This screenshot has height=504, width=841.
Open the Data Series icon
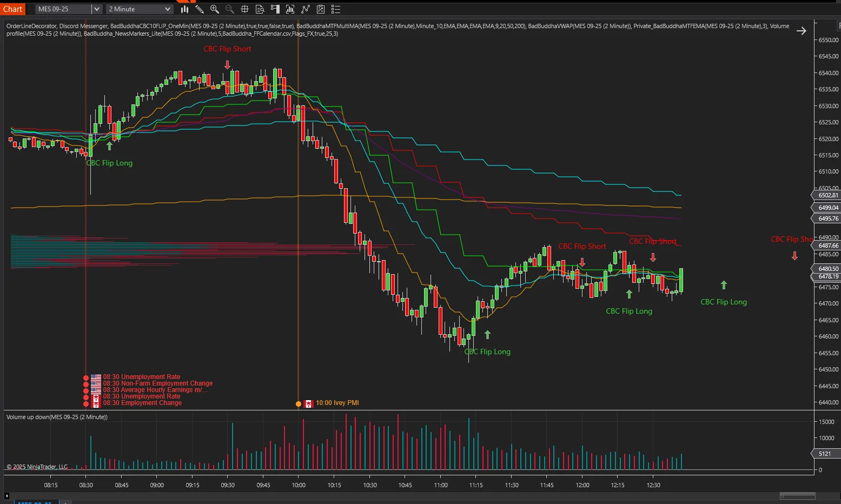pyautogui.click(x=290, y=9)
